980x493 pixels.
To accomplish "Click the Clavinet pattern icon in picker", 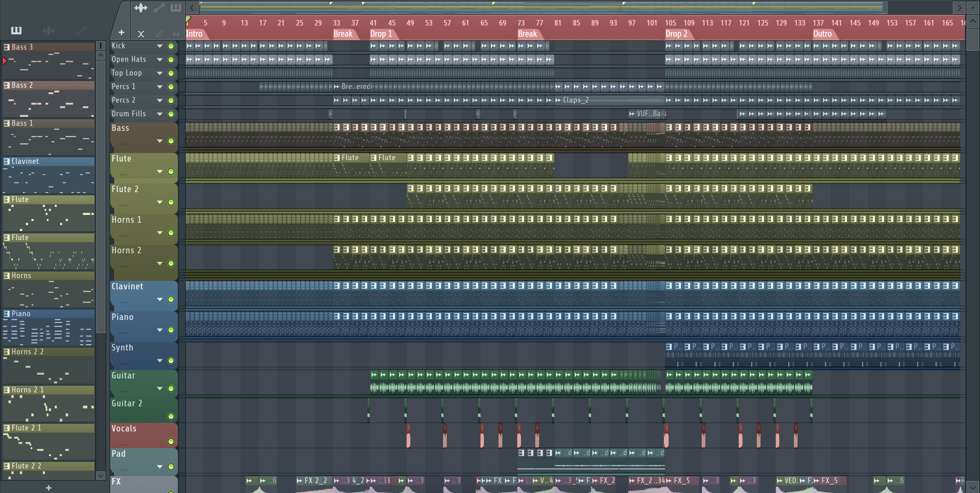I will click(x=6, y=161).
